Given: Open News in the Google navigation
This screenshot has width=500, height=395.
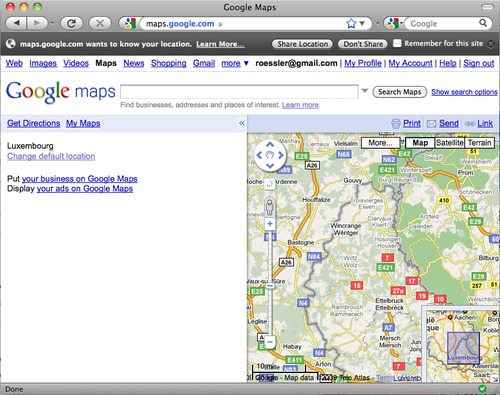Looking at the screenshot, I should click(134, 63).
